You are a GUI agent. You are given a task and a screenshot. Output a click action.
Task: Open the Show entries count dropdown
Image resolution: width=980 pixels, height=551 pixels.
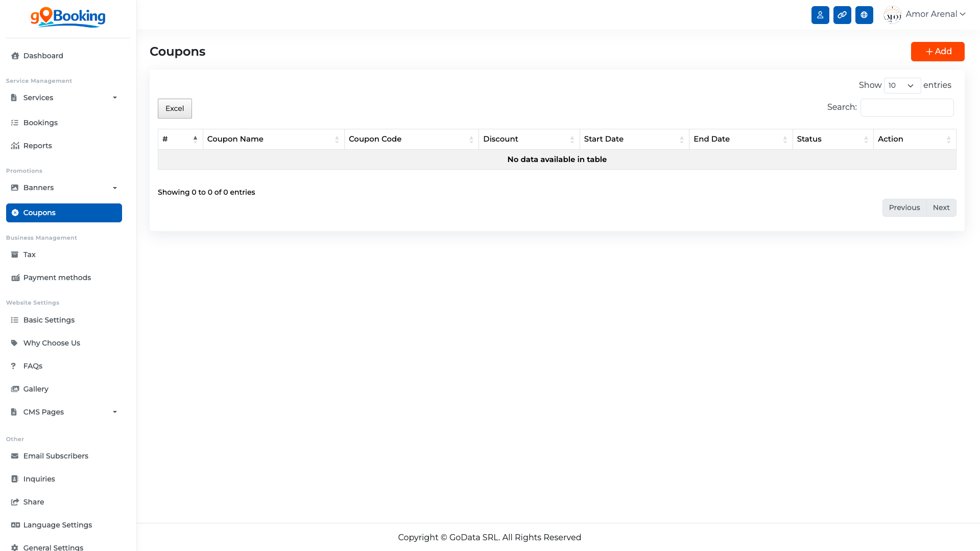[902, 85]
